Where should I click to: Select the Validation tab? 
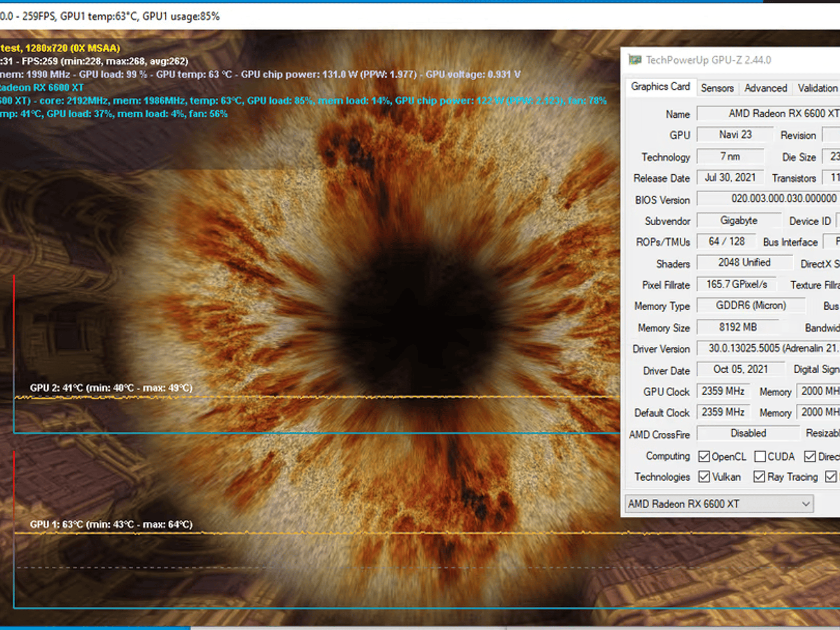[x=817, y=88]
